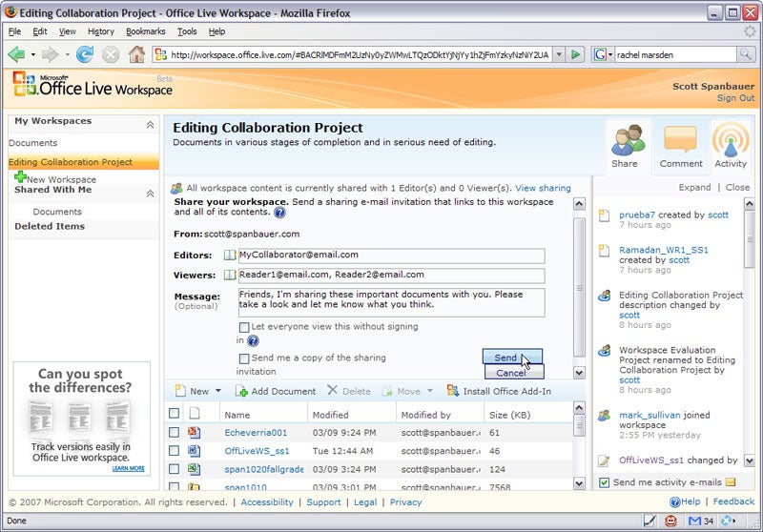This screenshot has width=763, height=532.
Task: Tick the select-all checkbox in the file list header
Action: pyautogui.click(x=174, y=414)
